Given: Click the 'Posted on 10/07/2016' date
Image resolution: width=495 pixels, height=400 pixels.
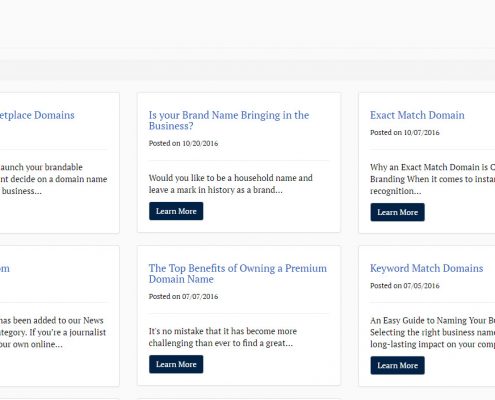Looking at the screenshot, I should (405, 133).
